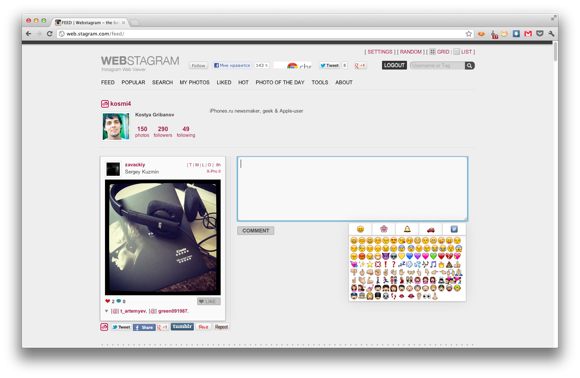Open the Pocket extension icon
Screen dimensions: 580x378
coord(540,34)
